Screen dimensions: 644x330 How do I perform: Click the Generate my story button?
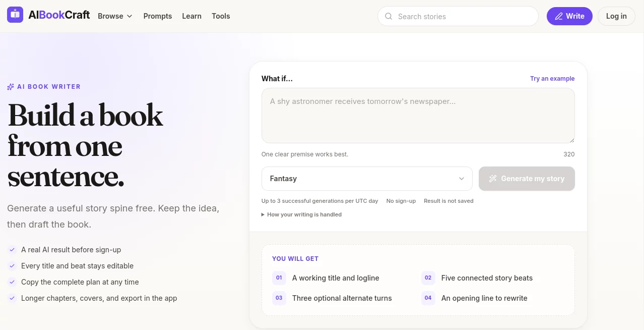pos(527,179)
